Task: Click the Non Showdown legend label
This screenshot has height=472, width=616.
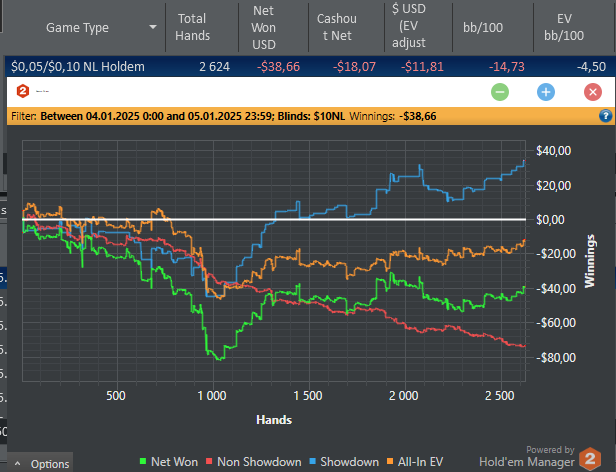Action: [259, 462]
